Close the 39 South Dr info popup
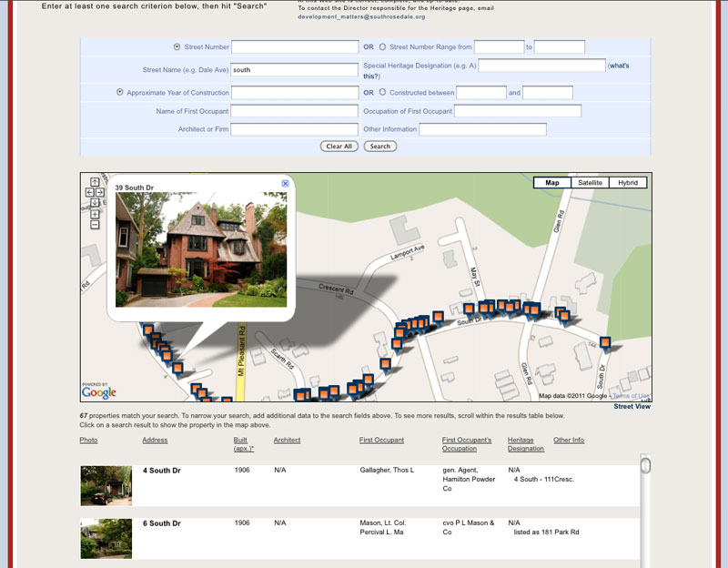This screenshot has width=728, height=568. point(285,184)
